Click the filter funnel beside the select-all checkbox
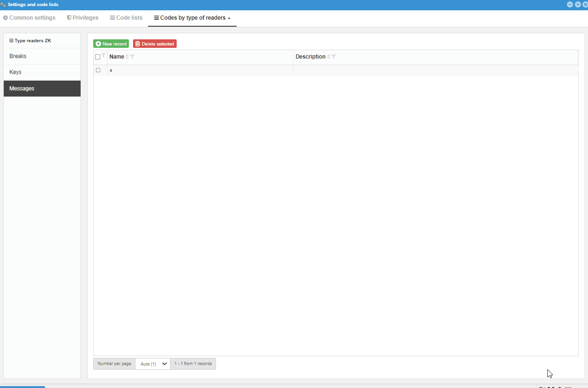 point(104,55)
